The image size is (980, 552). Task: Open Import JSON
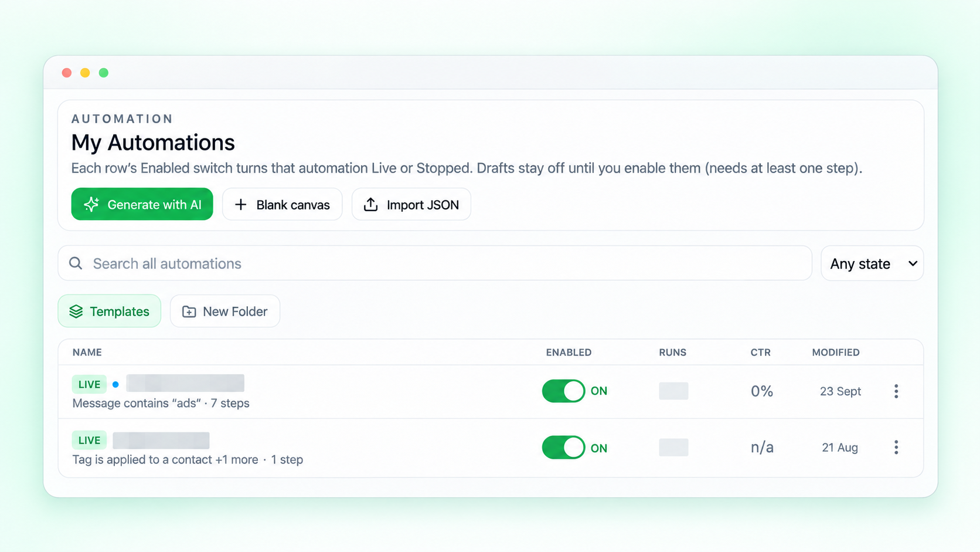pyautogui.click(x=411, y=204)
